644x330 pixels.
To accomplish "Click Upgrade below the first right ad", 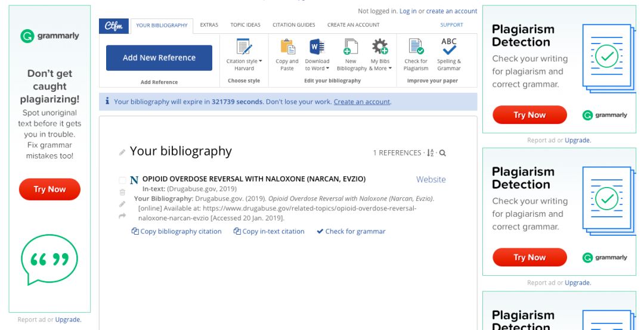I will pos(577,141).
